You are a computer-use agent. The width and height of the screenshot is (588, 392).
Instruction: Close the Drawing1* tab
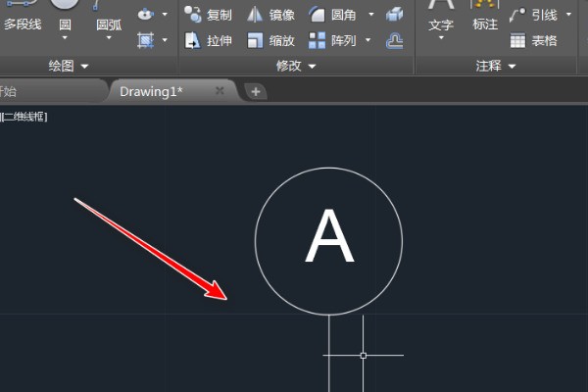pos(220,91)
